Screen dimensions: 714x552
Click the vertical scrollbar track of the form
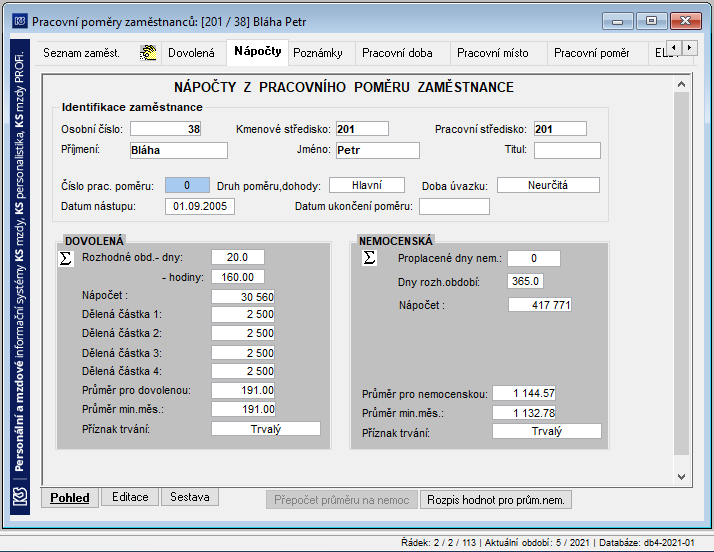pyautogui.click(x=681, y=273)
